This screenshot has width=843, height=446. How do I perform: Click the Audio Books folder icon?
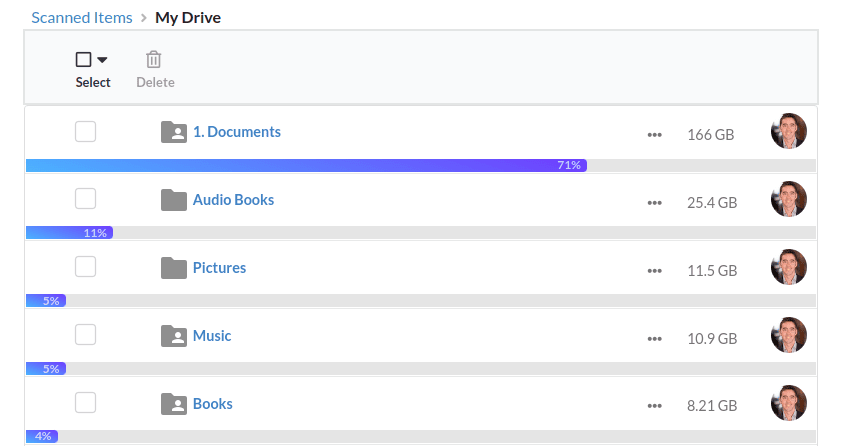tap(174, 200)
